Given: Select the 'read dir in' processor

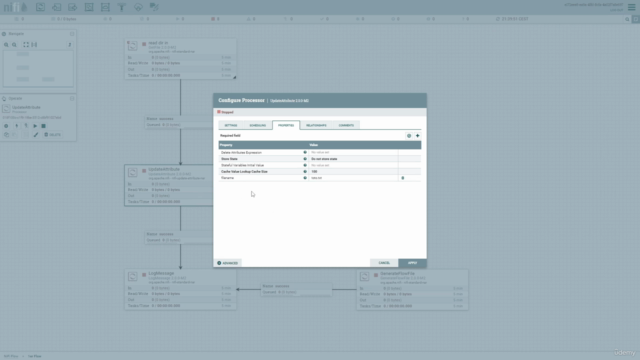Looking at the screenshot, I should (180, 59).
